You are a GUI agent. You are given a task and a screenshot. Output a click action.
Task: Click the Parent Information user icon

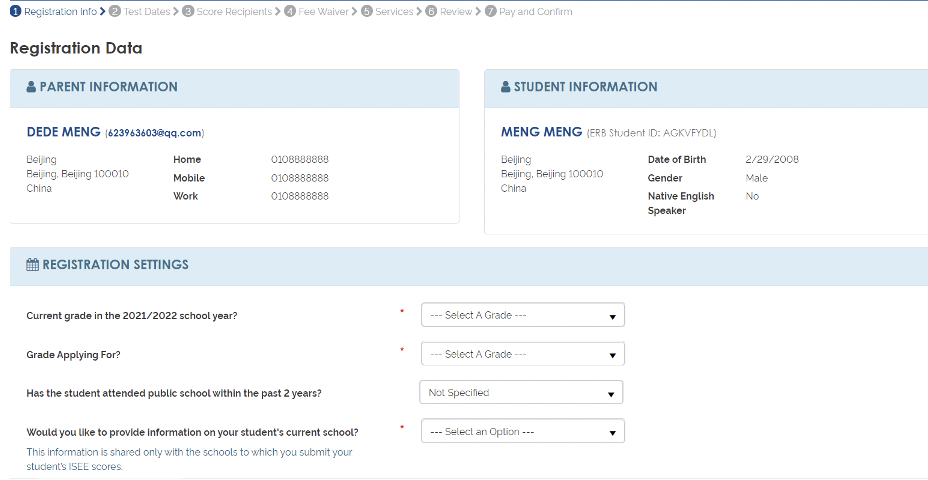pyautogui.click(x=31, y=87)
